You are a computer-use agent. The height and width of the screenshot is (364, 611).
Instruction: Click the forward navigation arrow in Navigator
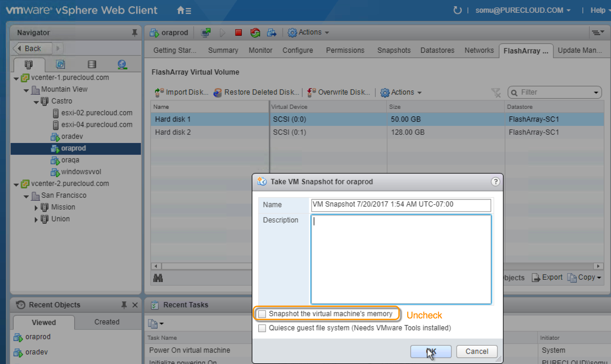click(58, 49)
